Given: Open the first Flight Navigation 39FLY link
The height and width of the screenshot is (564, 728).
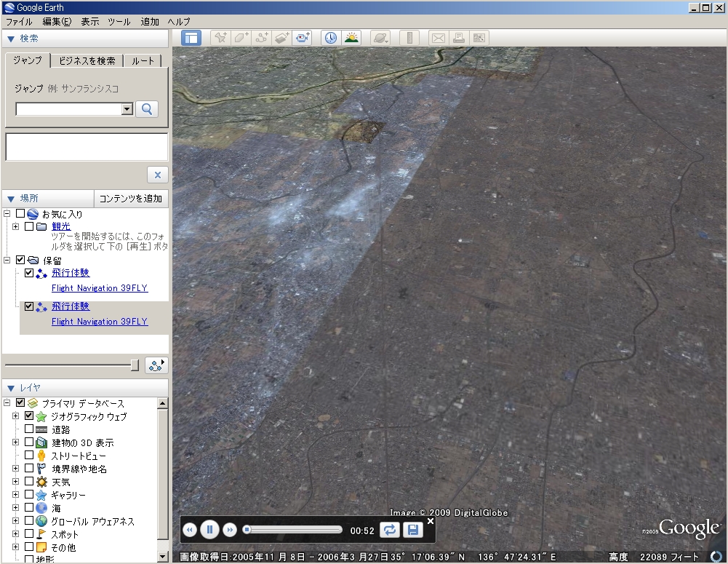Looking at the screenshot, I should point(100,288).
